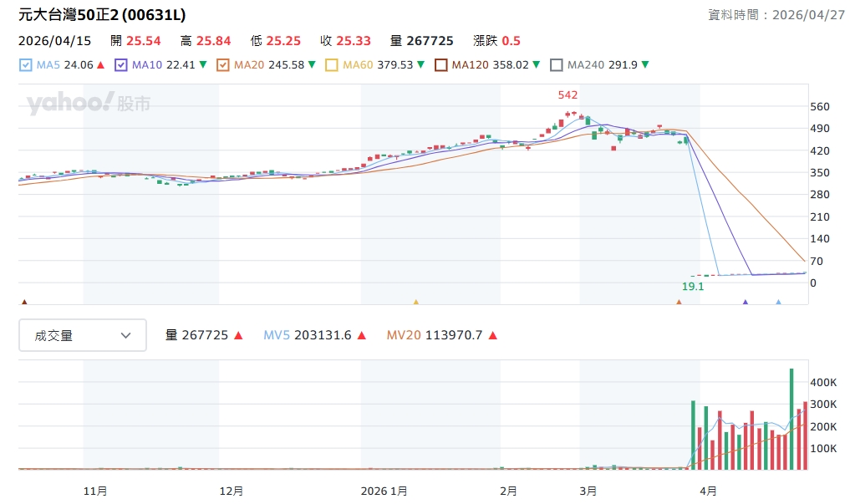Select the orange triangle marker below chart

click(679, 303)
